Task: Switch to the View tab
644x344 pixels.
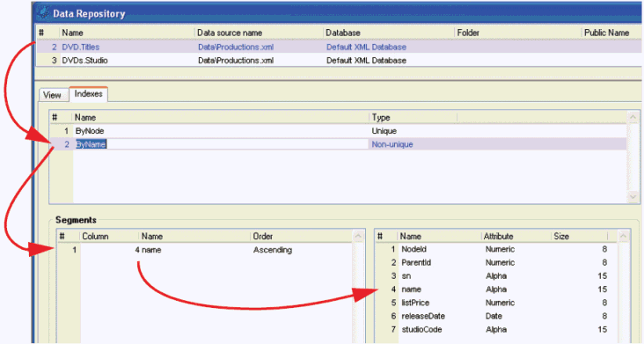Action: tap(52, 95)
